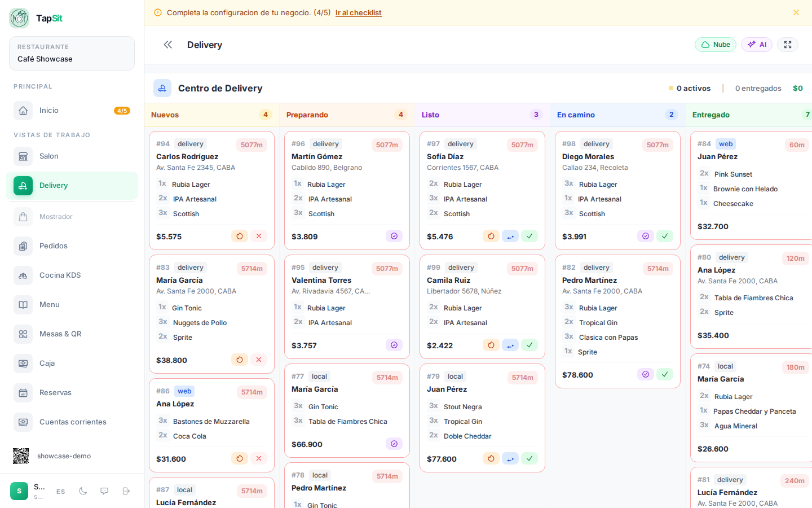Toggle fullscreen with the expand arrows icon
The image size is (812, 508).
click(788, 45)
